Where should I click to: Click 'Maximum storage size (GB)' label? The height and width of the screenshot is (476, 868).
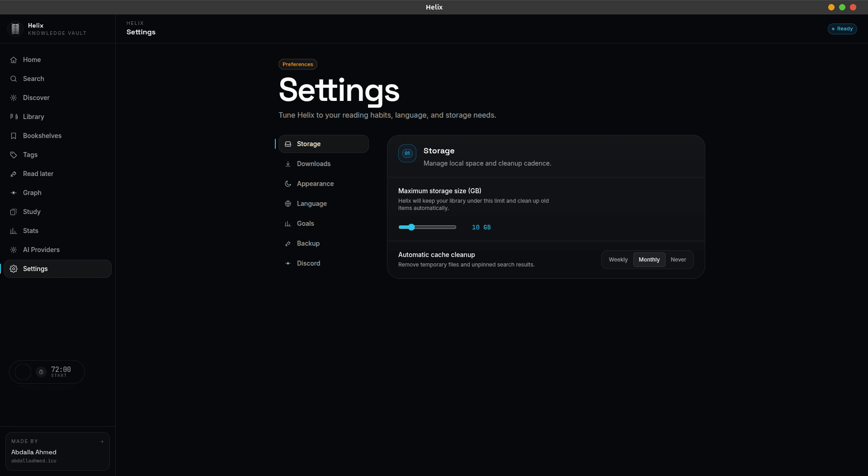[x=439, y=191]
